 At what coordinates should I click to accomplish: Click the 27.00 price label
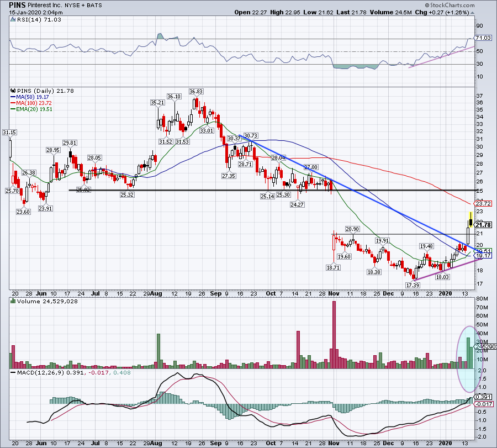(x=311, y=167)
